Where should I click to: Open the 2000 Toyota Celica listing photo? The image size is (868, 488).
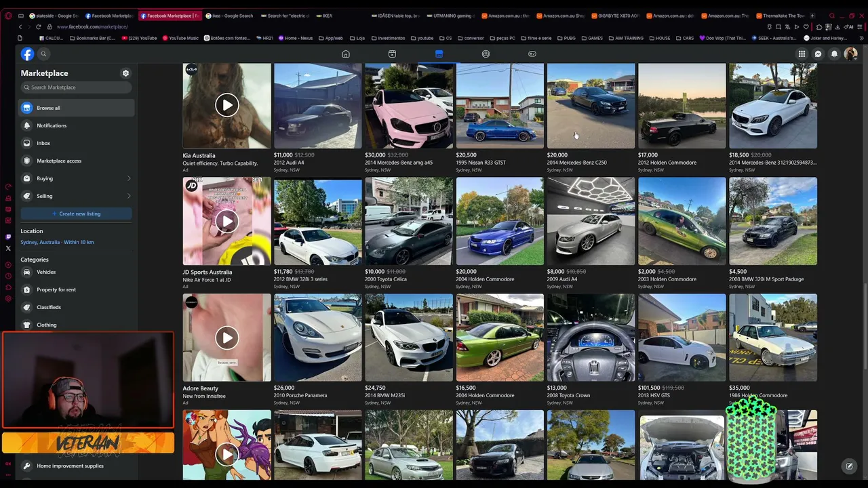tap(409, 221)
